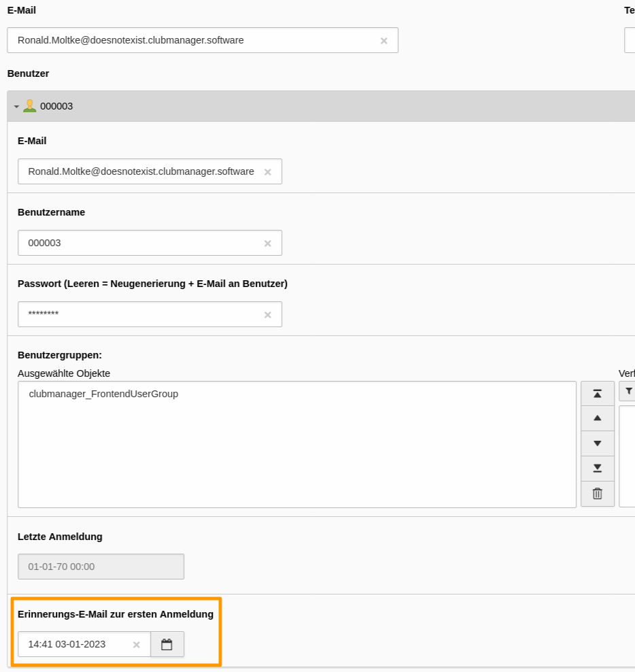This screenshot has height=672, width=635.
Task: Clear the Benutzername field with its x
Action: [x=268, y=243]
